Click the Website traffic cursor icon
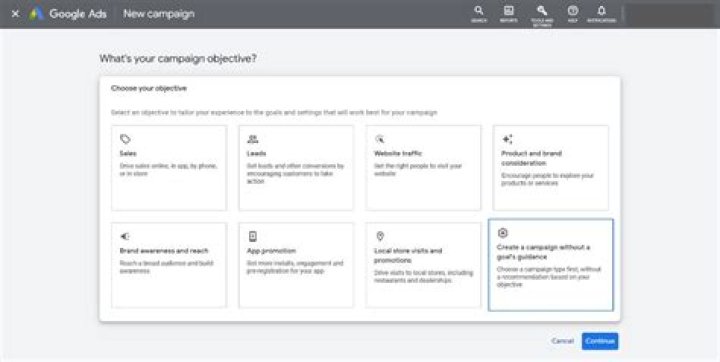720x362 pixels. click(380, 139)
